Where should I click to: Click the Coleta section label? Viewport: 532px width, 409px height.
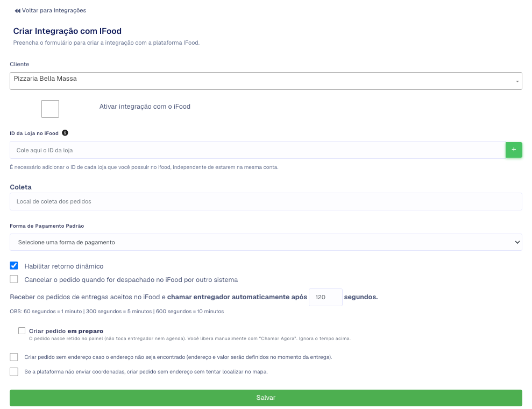point(20,187)
